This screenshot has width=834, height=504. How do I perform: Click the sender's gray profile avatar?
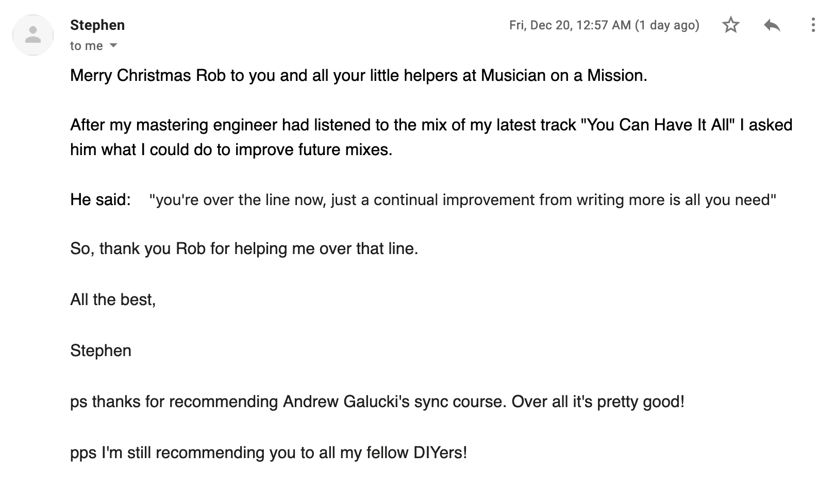(x=33, y=35)
